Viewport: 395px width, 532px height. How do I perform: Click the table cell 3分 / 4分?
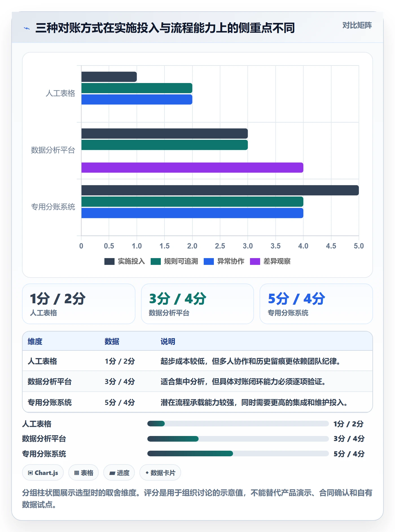(120, 381)
